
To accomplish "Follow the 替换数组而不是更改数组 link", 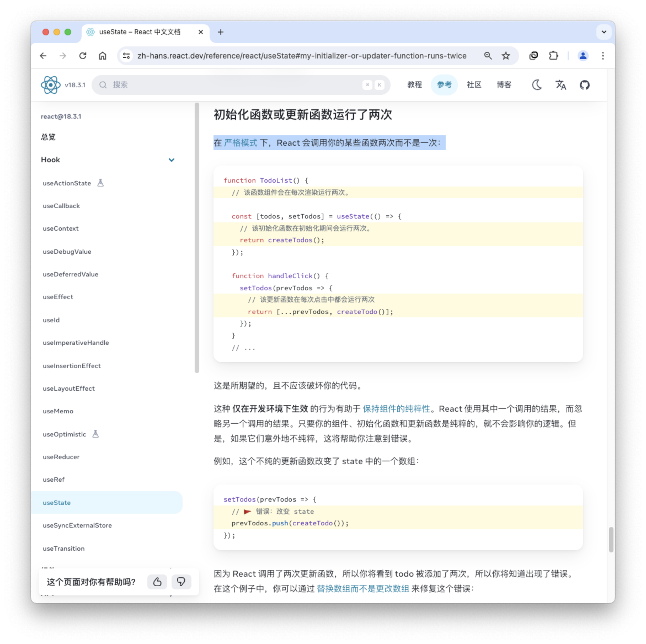I will [362, 589].
